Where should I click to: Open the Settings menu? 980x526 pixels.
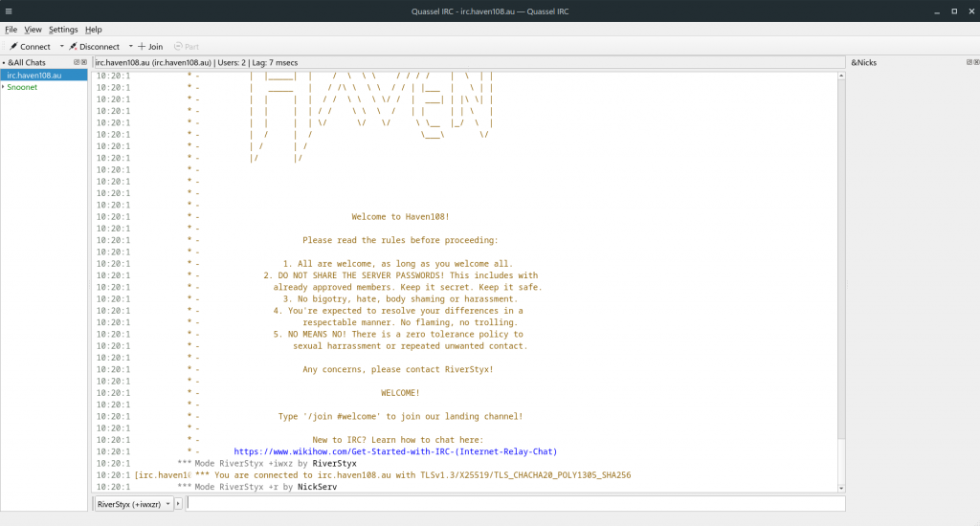tap(63, 30)
